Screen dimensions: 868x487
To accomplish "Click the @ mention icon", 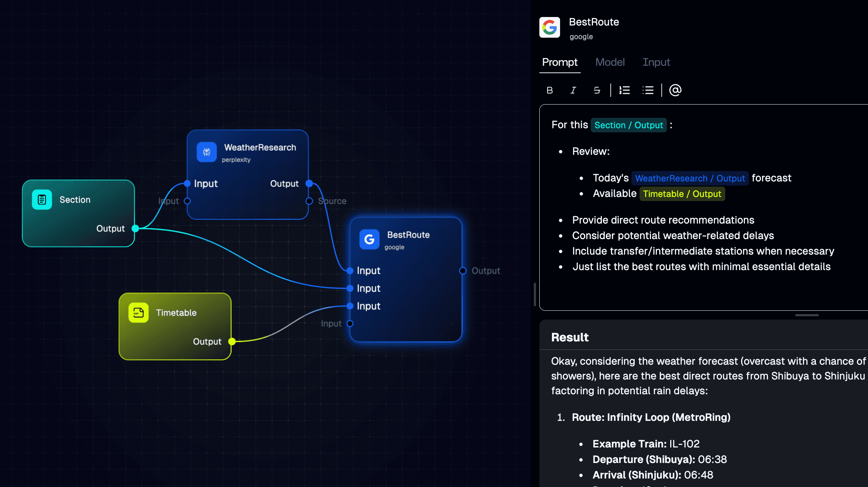I will [675, 90].
